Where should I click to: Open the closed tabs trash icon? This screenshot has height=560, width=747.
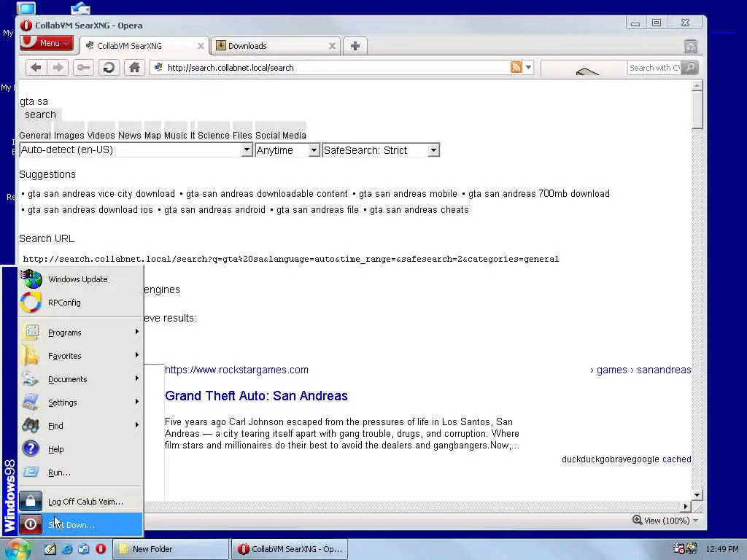click(x=690, y=46)
